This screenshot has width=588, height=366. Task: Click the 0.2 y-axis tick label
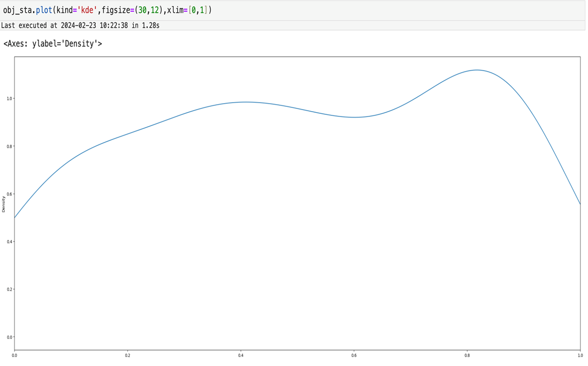click(x=10, y=290)
